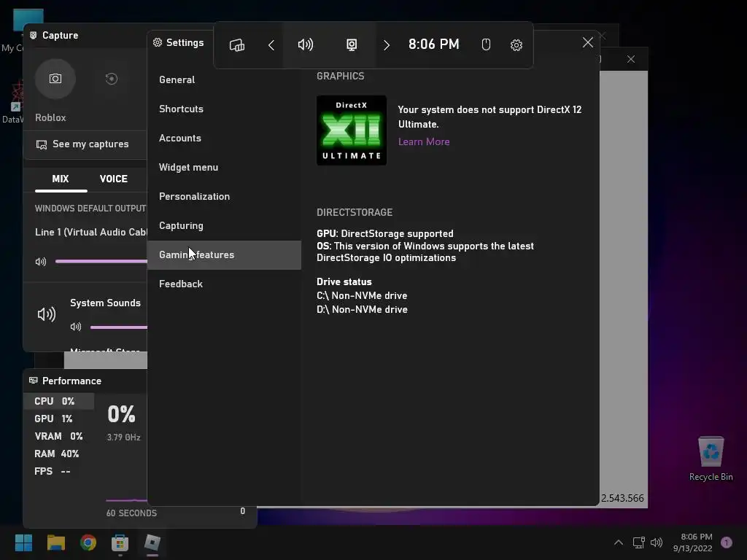
Task: Select the FPS performance metric
Action: [59, 472]
